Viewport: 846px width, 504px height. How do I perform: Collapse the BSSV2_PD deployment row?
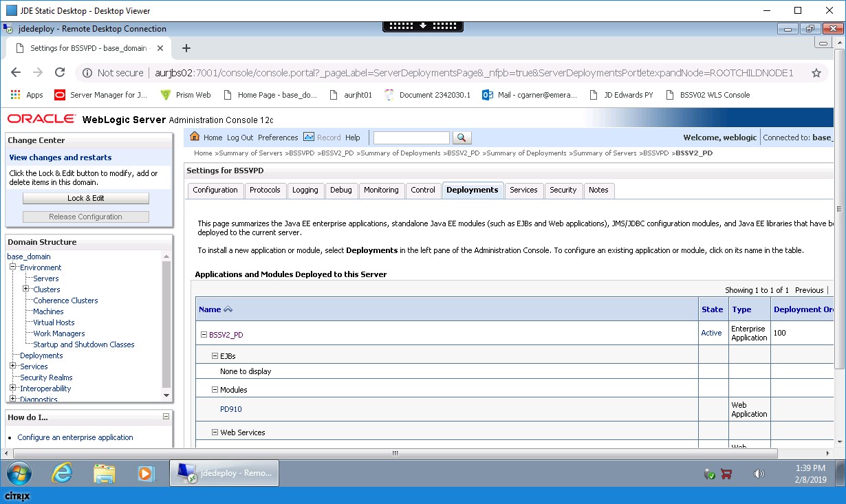click(204, 335)
